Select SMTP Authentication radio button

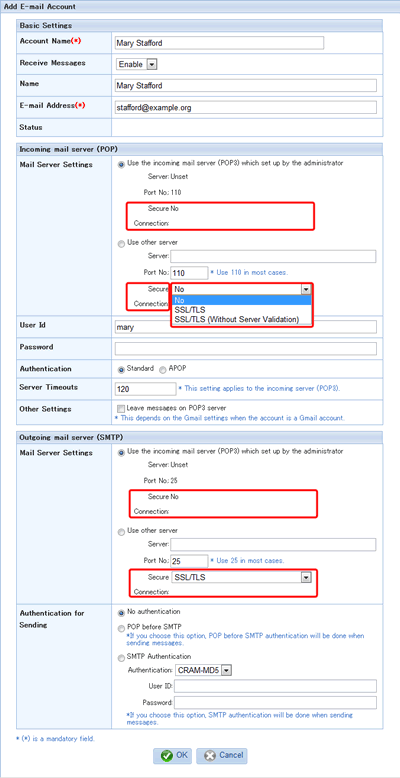click(x=121, y=657)
